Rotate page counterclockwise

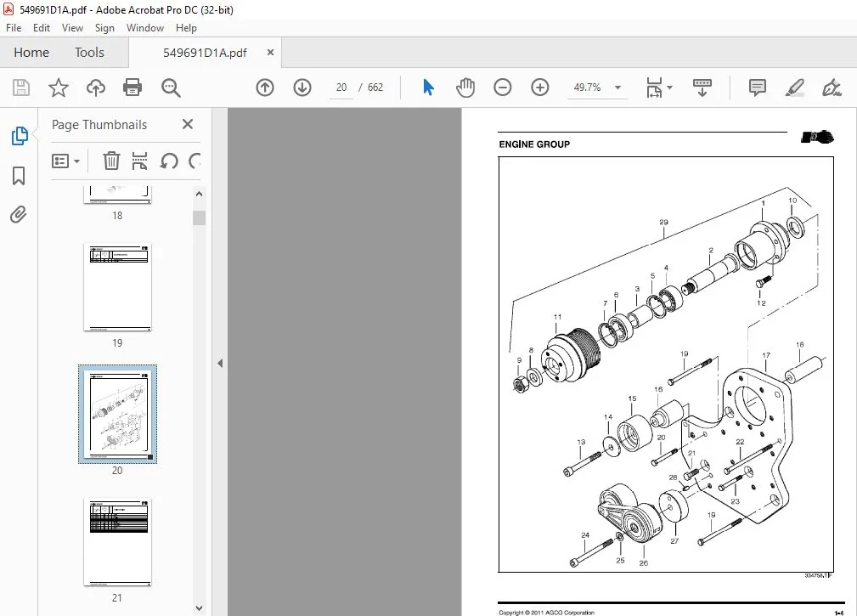pyautogui.click(x=169, y=161)
